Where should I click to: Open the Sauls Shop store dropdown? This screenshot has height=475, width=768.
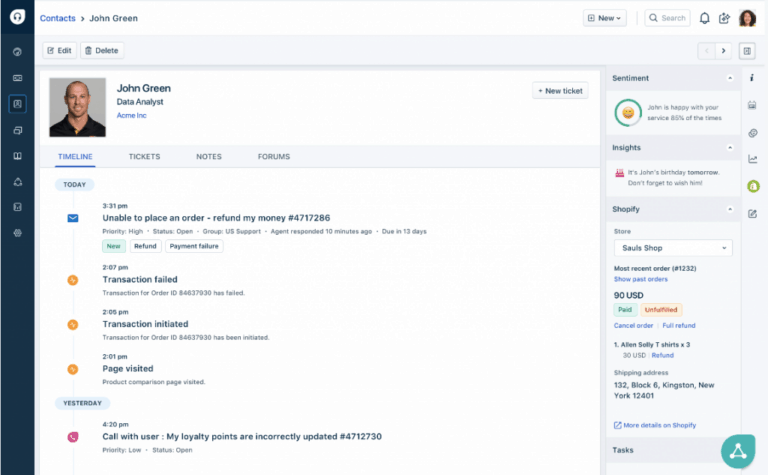(672, 248)
